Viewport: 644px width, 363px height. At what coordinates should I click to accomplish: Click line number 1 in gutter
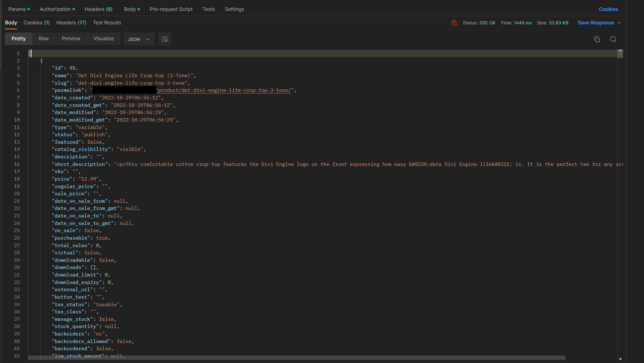click(18, 53)
